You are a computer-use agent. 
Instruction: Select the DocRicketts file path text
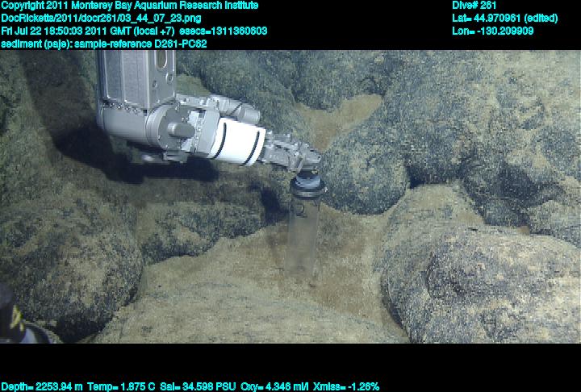(x=102, y=18)
